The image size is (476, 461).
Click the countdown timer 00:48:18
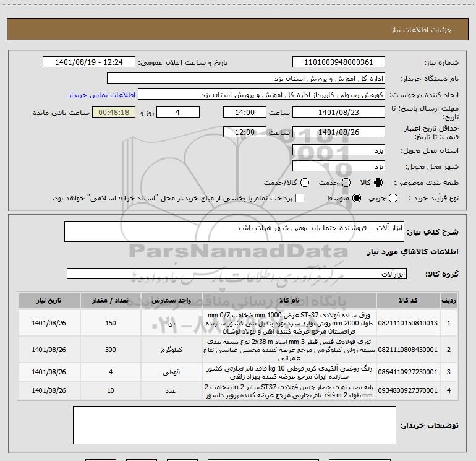pos(114,112)
